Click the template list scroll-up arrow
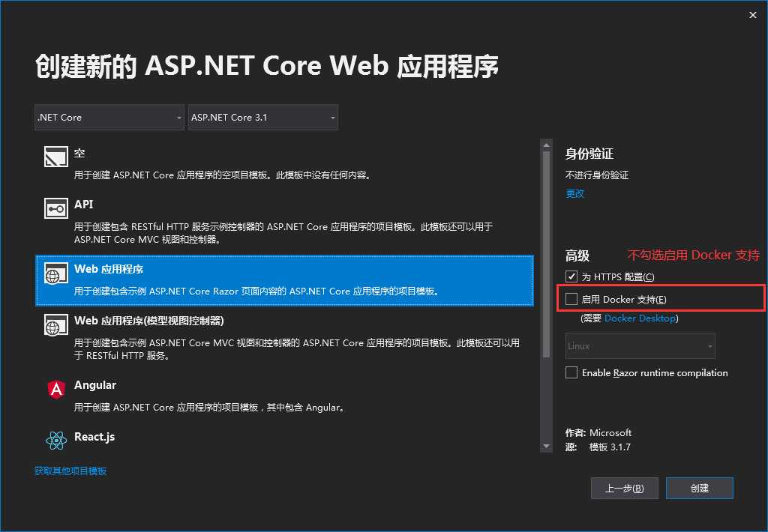This screenshot has height=532, width=768. pyautogui.click(x=546, y=145)
